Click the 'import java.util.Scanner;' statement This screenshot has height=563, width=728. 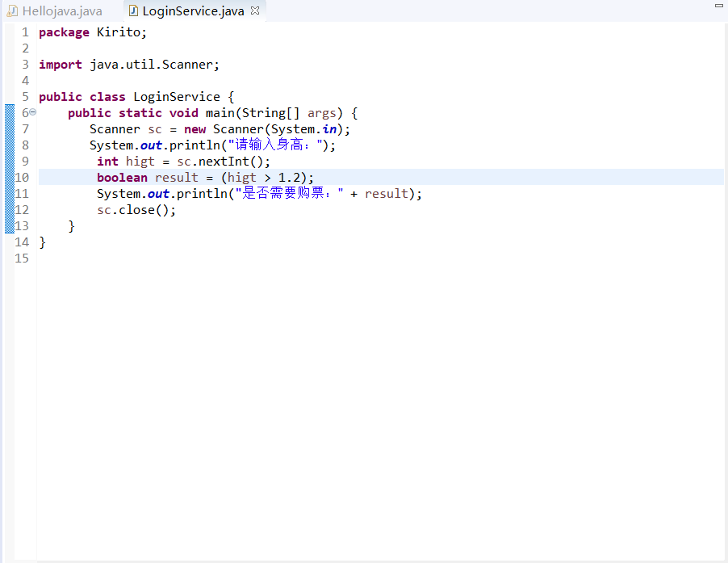click(x=129, y=65)
